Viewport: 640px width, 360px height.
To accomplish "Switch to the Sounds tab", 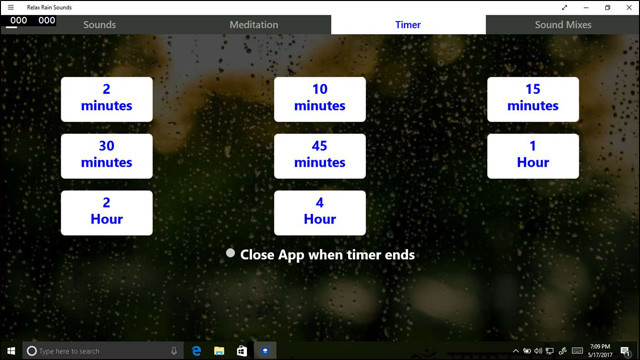I will pos(100,24).
